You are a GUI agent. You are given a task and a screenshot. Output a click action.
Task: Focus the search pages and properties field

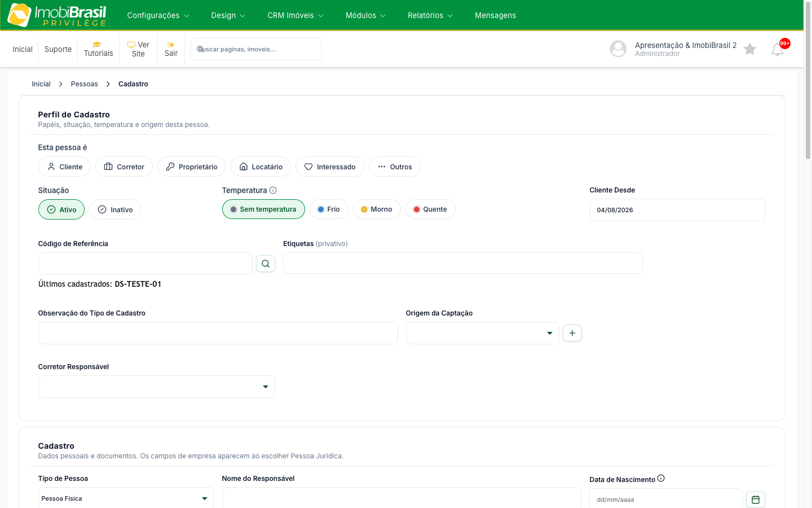click(256, 49)
